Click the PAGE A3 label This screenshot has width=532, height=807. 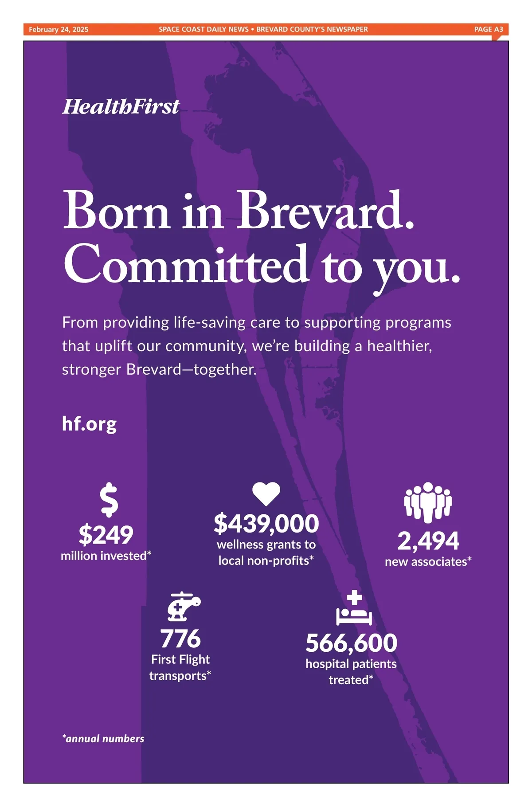tap(489, 29)
